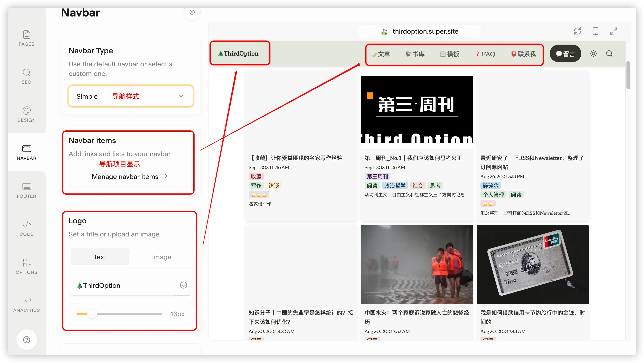This screenshot has width=644, height=363.
Task: Open the Options sidebar tab
Action: [x=26, y=266]
